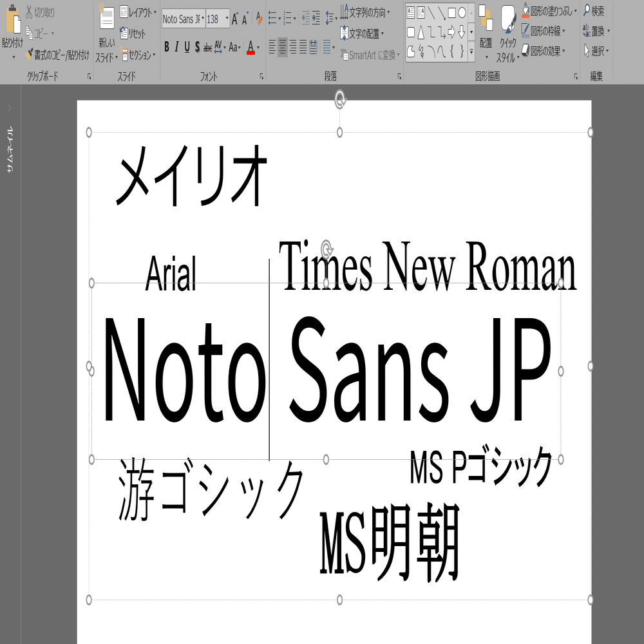Viewport: 644px width, 644px height.
Task: Decrease font size with the smaller A icon
Action: [x=245, y=19]
